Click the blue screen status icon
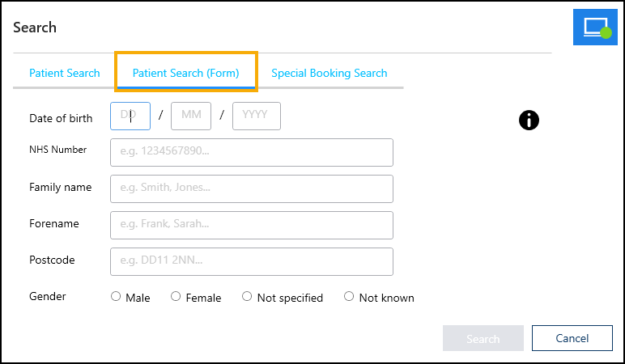The height and width of the screenshot is (364, 625). tap(595, 28)
